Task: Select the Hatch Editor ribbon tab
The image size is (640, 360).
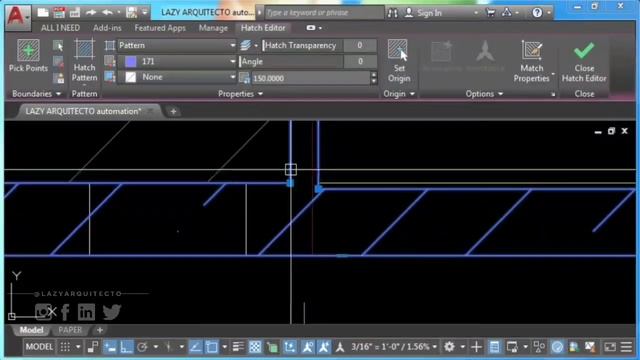Action: pos(263,28)
